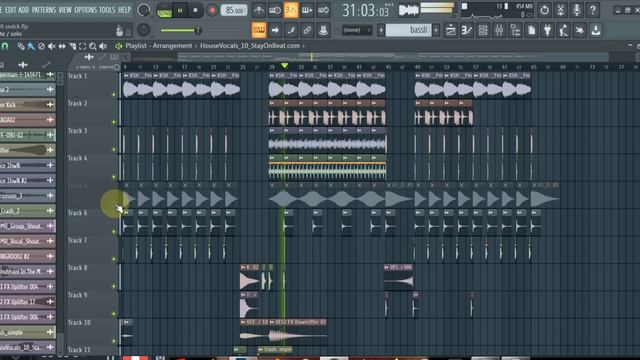Screen dimensions: 640x360
Task: Open the Browser panel icon
Action: 515,30
